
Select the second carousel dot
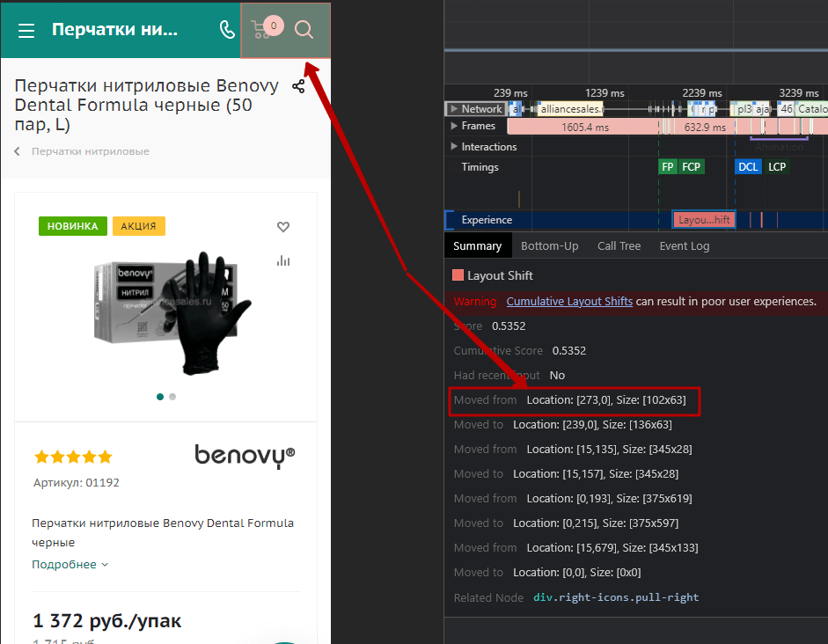click(x=172, y=397)
